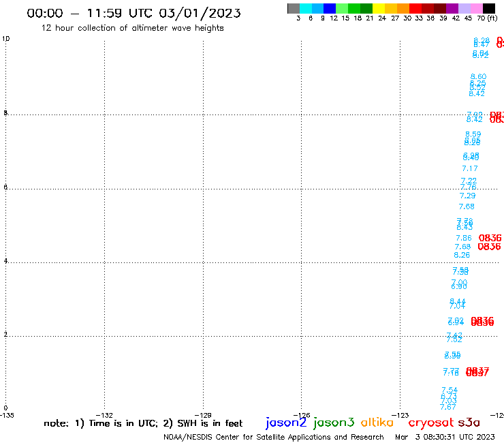
Task: Click the -123 longitude axis label
Action: 400,415
